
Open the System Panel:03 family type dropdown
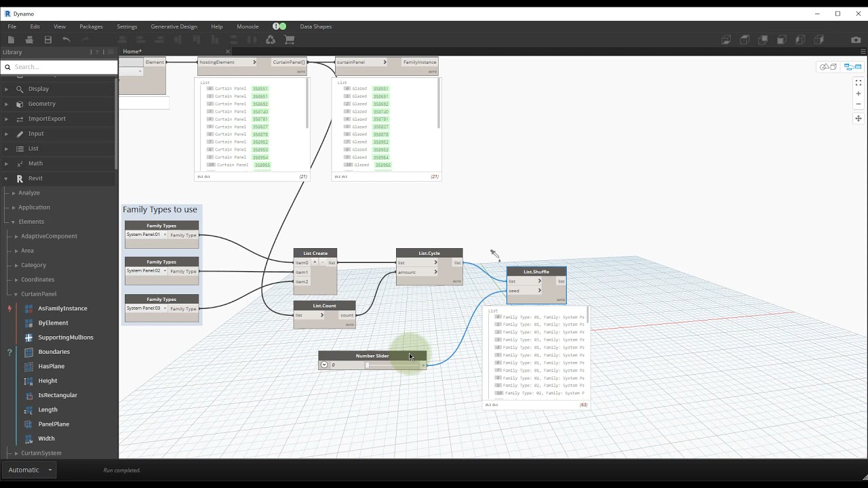[x=146, y=308]
